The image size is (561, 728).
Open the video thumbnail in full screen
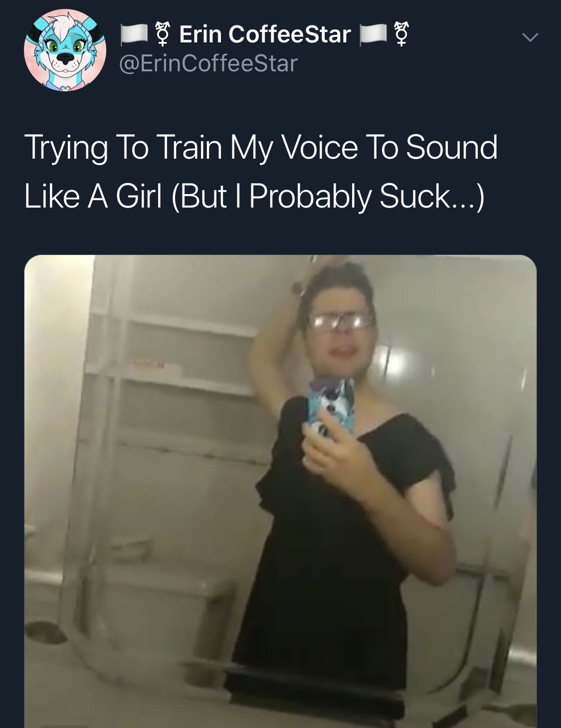[280, 491]
